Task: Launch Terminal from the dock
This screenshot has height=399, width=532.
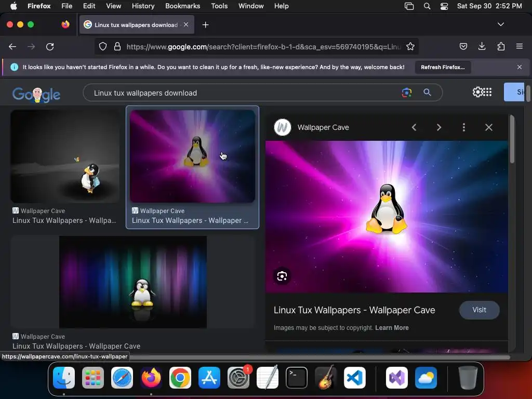Action: pos(297,378)
